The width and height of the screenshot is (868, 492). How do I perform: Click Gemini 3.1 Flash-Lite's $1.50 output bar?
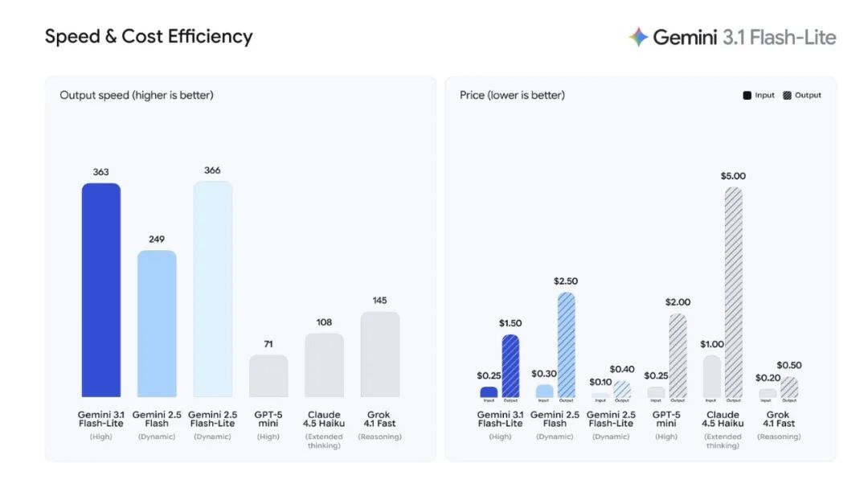coord(510,367)
